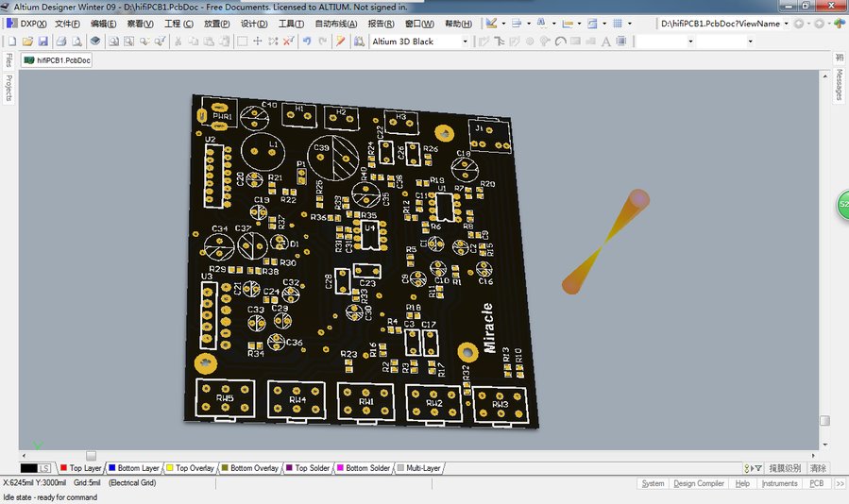Screen dimensions: 849x504
Task: Open the Altium 3D Black view dropdown
Action: click(x=465, y=42)
